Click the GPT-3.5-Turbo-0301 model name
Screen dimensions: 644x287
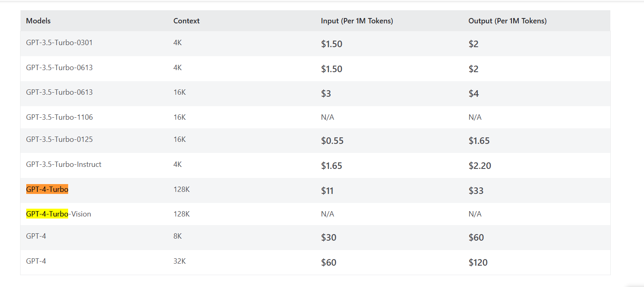click(59, 43)
